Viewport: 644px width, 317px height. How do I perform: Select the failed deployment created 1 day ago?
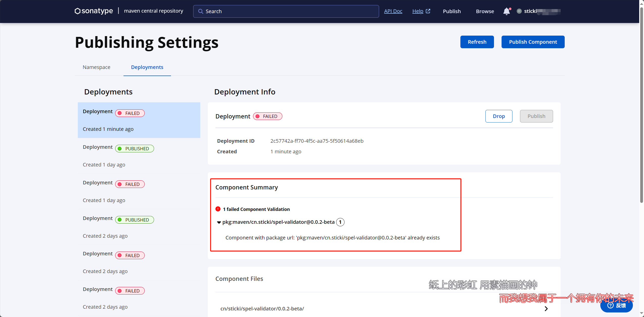[139, 191]
